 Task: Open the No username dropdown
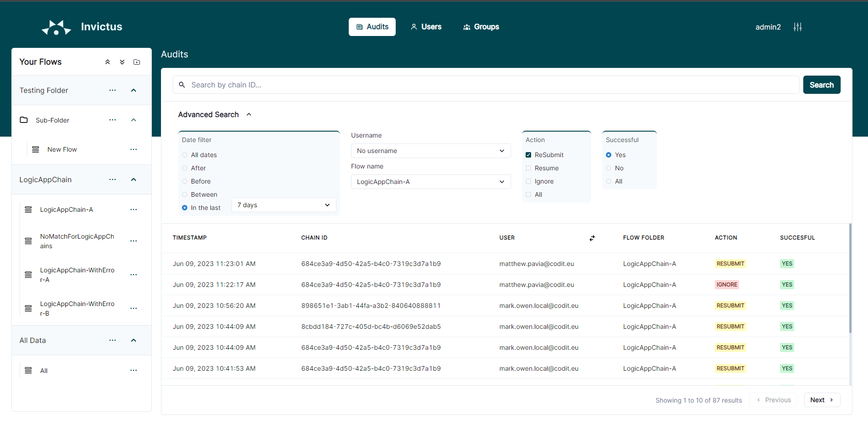(x=431, y=151)
